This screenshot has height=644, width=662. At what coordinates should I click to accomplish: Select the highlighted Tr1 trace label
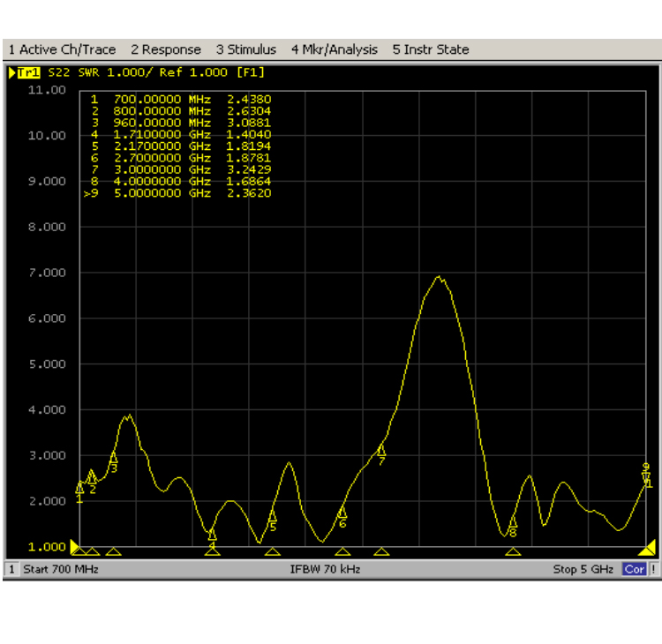pyautogui.click(x=28, y=72)
